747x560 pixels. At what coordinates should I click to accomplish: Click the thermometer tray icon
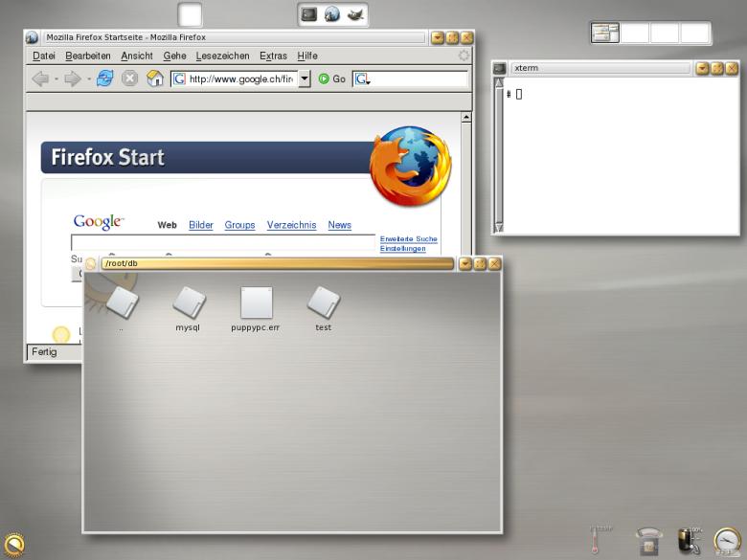(x=596, y=541)
